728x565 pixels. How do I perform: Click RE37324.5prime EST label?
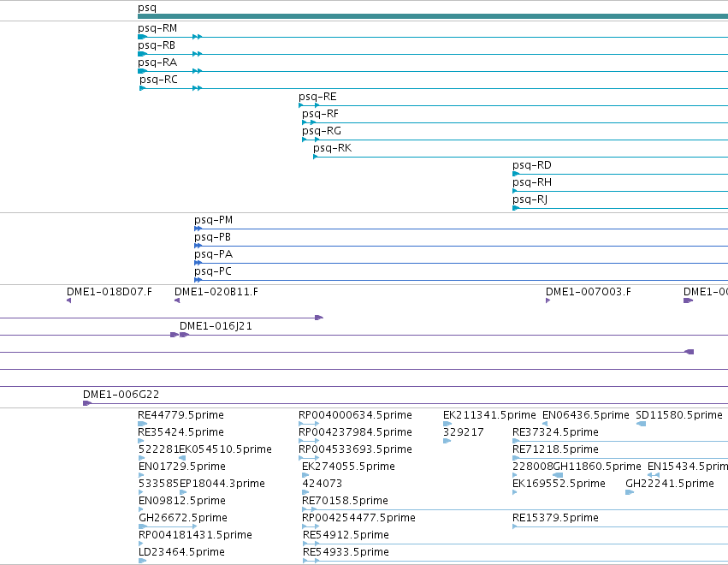click(556, 432)
